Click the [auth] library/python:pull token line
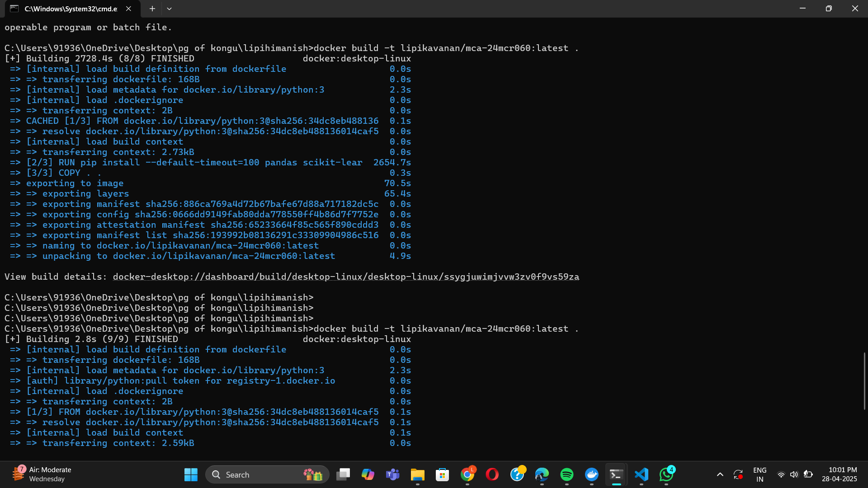 pos(210,380)
